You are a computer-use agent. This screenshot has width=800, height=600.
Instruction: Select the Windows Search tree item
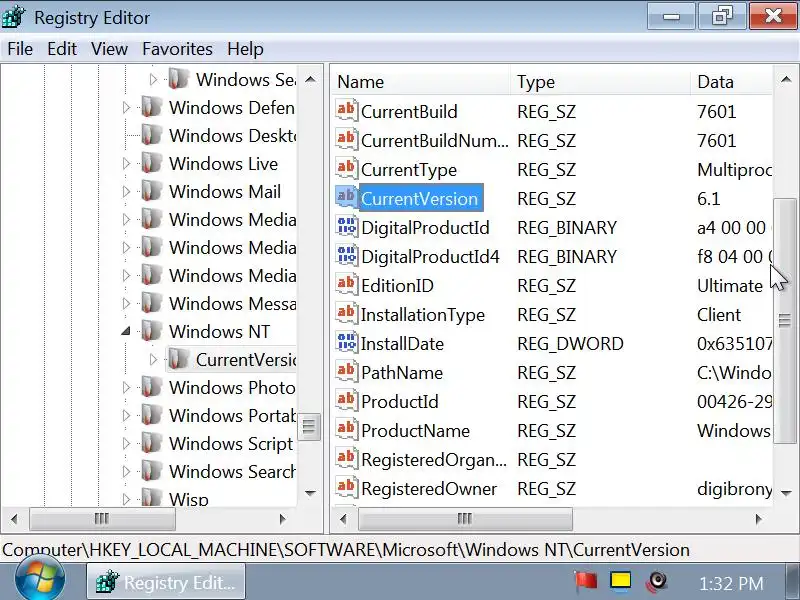pyautogui.click(x=233, y=471)
